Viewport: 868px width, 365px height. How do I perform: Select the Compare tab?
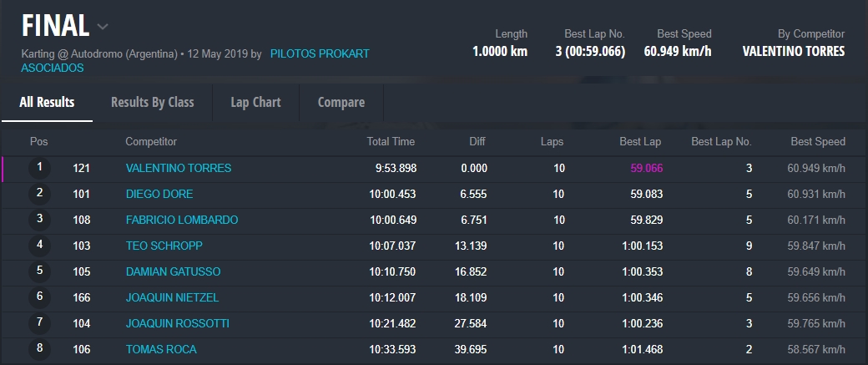tap(341, 102)
